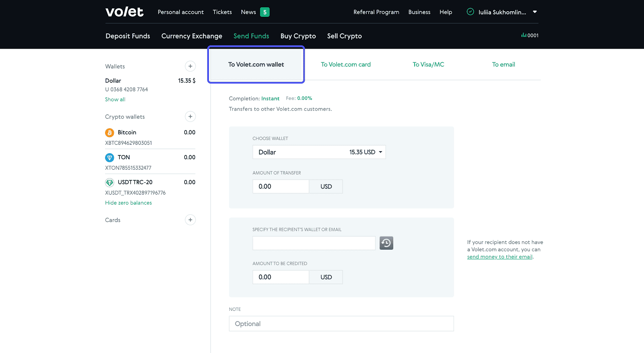Expand the user account dropdown arrow
The image size is (644, 353).
(535, 12)
